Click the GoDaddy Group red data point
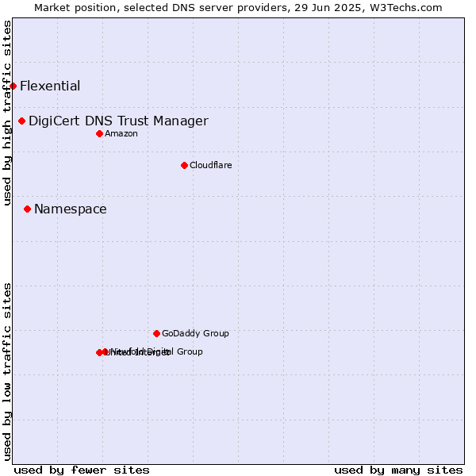This screenshot has height=476, width=476. pyautogui.click(x=156, y=334)
